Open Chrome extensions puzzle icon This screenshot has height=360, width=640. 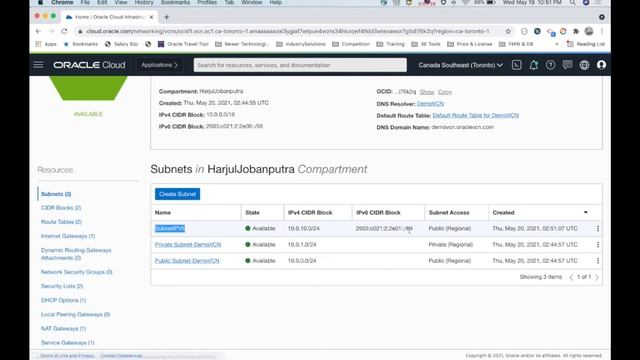pyautogui.click(x=576, y=31)
